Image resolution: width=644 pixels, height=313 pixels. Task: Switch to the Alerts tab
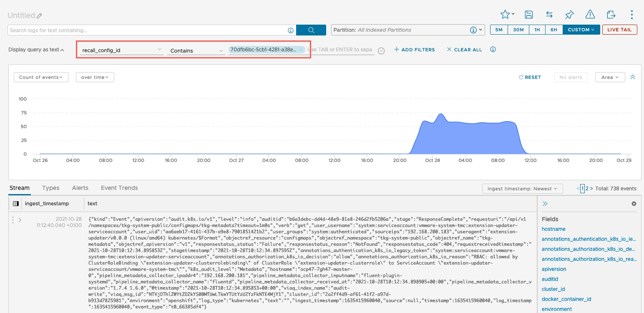[80, 188]
